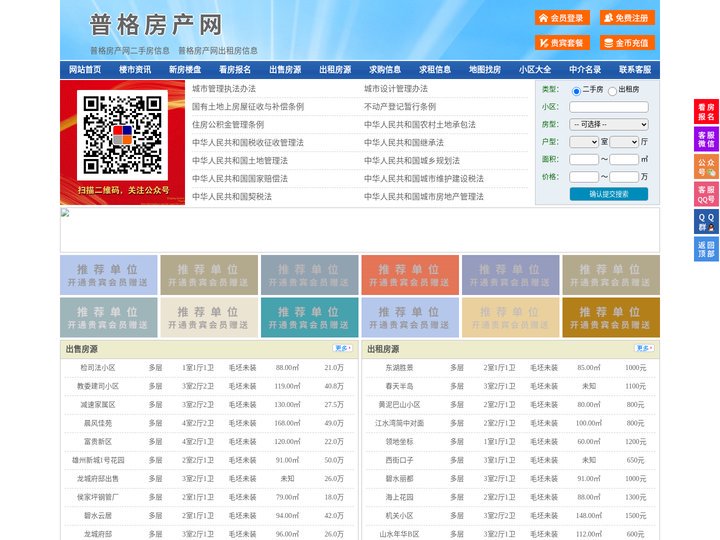Click the orange 公众号 sidebar icon
The width and height of the screenshot is (720, 540).
click(x=706, y=167)
